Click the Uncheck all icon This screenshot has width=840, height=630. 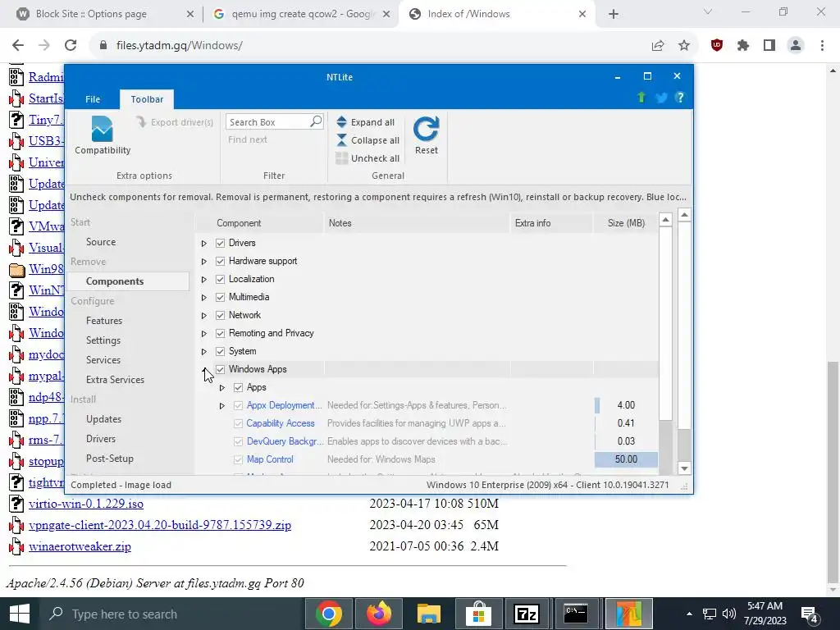point(342,158)
